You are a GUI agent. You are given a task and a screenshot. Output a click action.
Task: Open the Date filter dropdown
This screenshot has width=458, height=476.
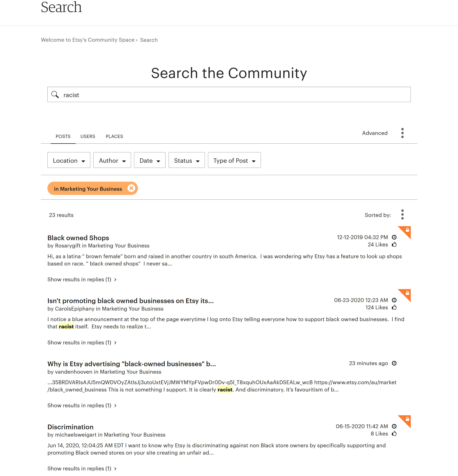(x=150, y=160)
